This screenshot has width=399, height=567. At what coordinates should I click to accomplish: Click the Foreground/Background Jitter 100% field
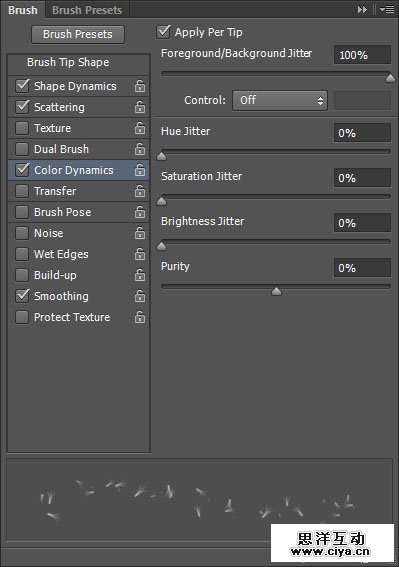click(362, 55)
